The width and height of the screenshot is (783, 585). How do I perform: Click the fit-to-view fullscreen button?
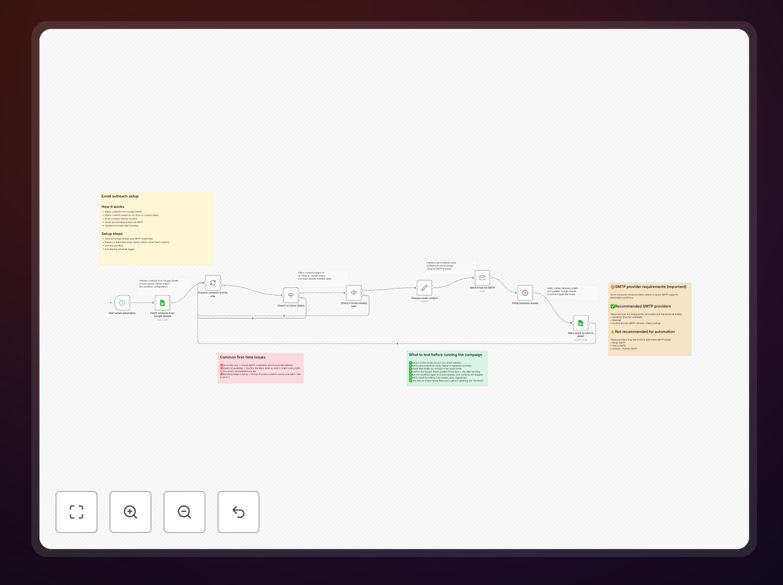(x=76, y=512)
